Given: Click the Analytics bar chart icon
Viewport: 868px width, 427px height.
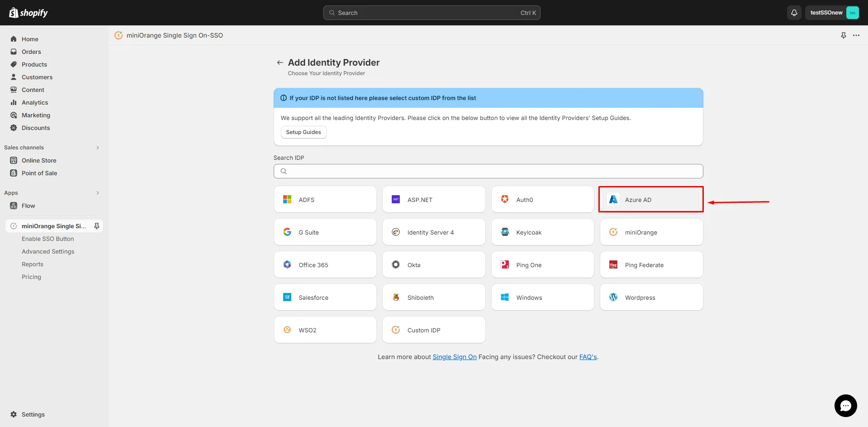Looking at the screenshot, I should click(14, 102).
